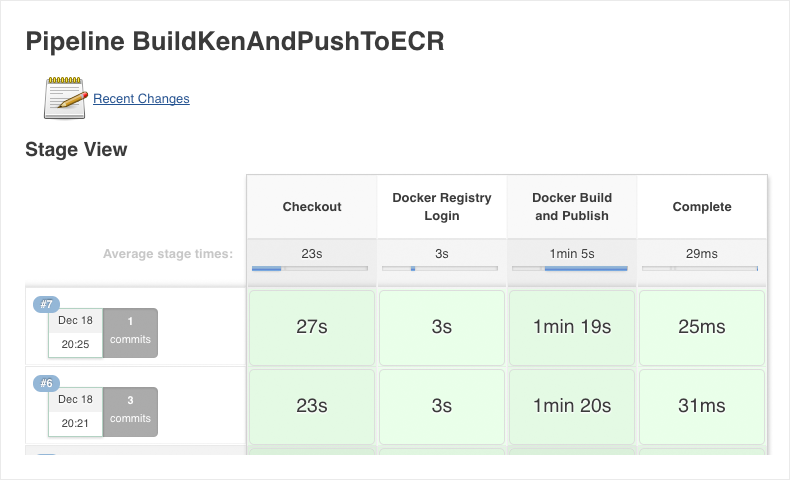
Task: Open the 1min 19s Docker Build cell
Action: pos(572,327)
